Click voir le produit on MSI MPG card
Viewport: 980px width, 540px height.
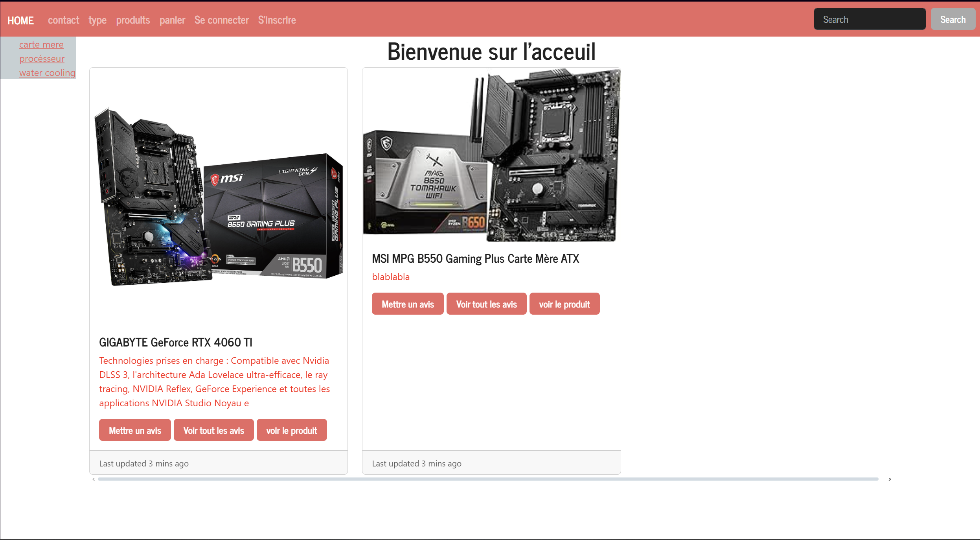pos(564,304)
